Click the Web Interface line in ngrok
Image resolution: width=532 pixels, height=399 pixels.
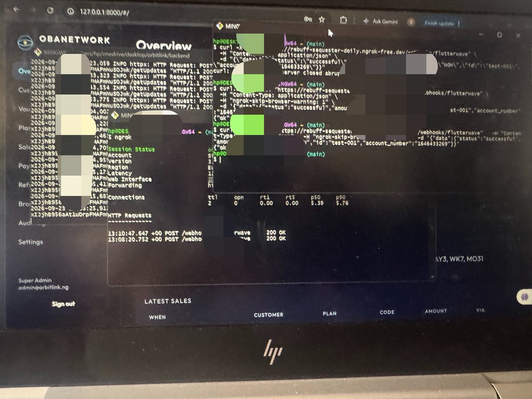pyautogui.click(x=130, y=180)
